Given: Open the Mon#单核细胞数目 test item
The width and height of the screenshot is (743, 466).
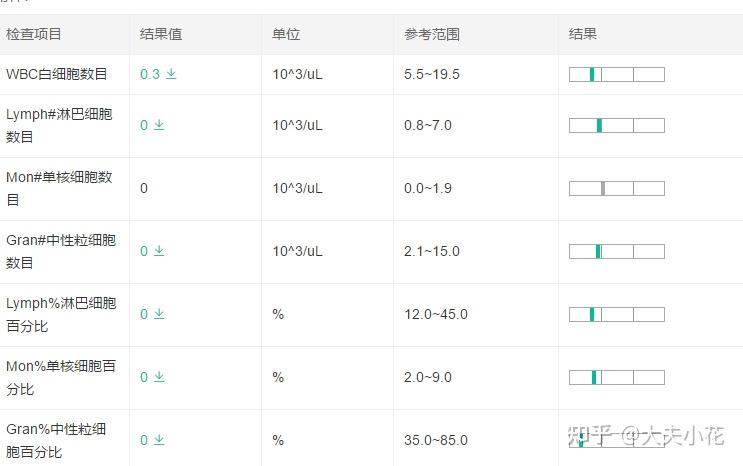Looking at the screenshot, I should [x=60, y=188].
